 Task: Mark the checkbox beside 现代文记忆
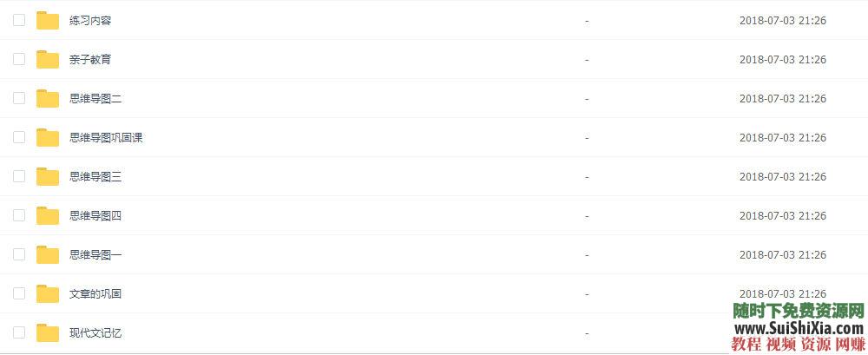click(x=19, y=332)
